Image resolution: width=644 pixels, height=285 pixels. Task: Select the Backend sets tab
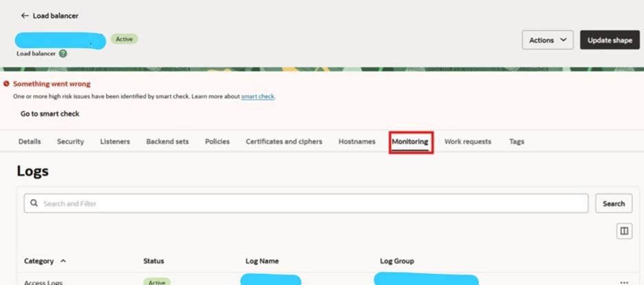pos(167,142)
